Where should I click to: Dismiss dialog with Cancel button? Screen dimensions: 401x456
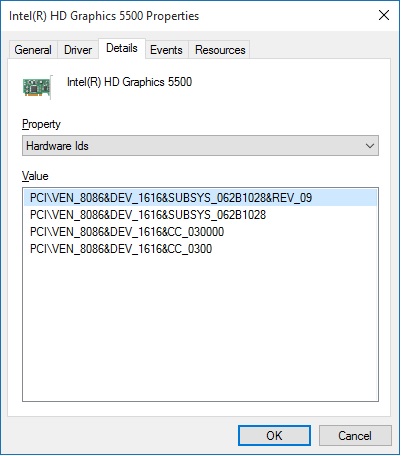pos(355,435)
